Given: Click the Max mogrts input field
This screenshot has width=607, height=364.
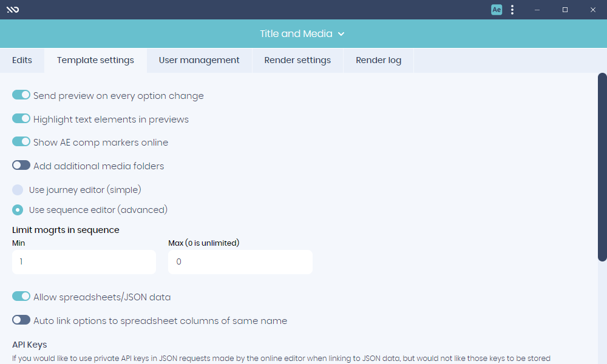Looking at the screenshot, I should tap(240, 262).
